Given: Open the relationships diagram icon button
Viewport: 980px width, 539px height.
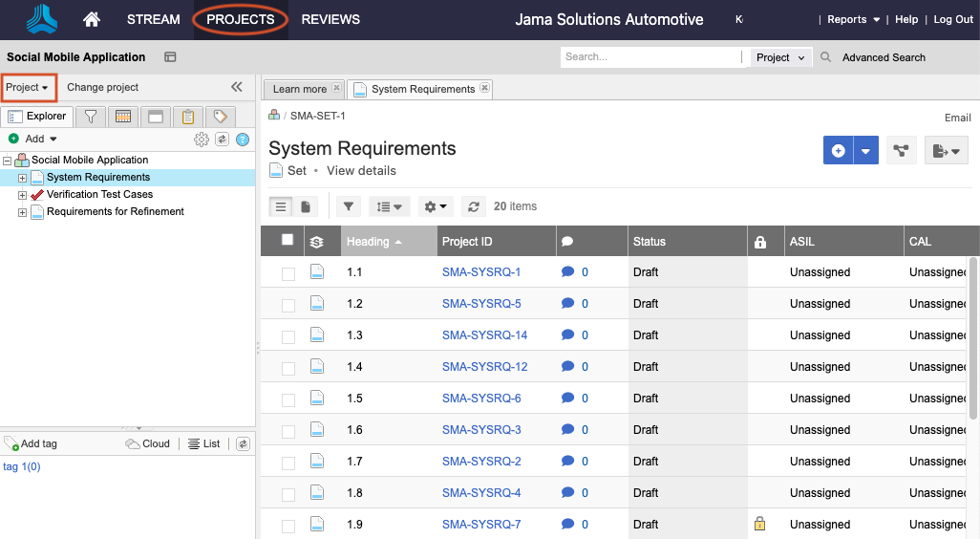Looking at the screenshot, I should click(899, 150).
